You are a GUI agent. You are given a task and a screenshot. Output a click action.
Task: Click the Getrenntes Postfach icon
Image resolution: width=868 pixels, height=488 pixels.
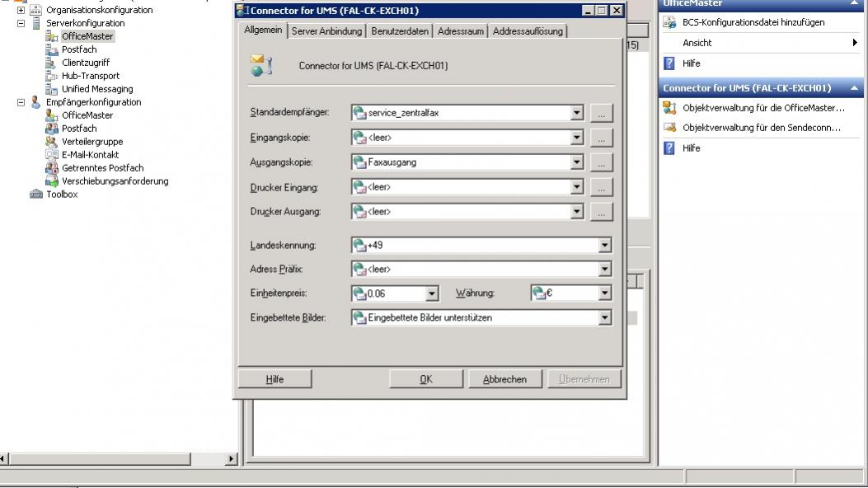coord(52,168)
